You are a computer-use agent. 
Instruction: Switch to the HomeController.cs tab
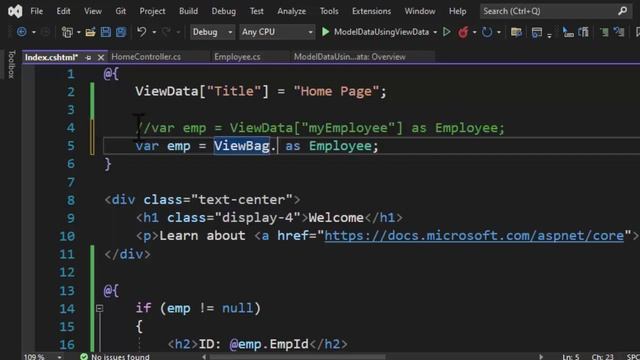click(x=146, y=57)
